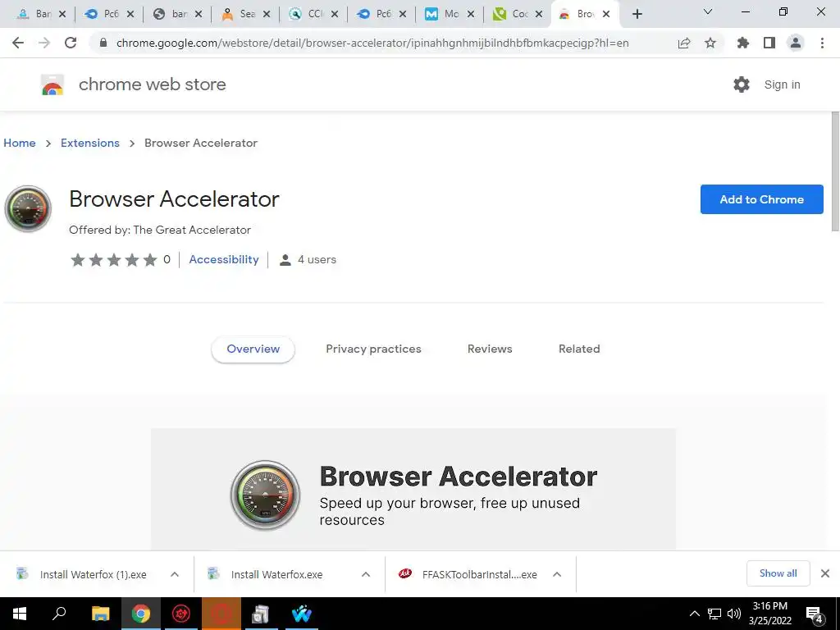The width and height of the screenshot is (840, 630).
Task: Click the page vertical scrollbar
Action: (x=835, y=171)
